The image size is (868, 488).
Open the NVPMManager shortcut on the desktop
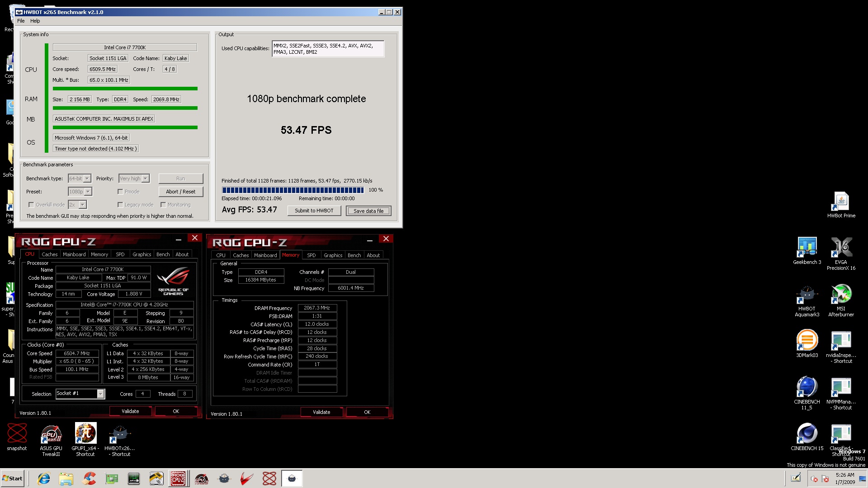(841, 393)
